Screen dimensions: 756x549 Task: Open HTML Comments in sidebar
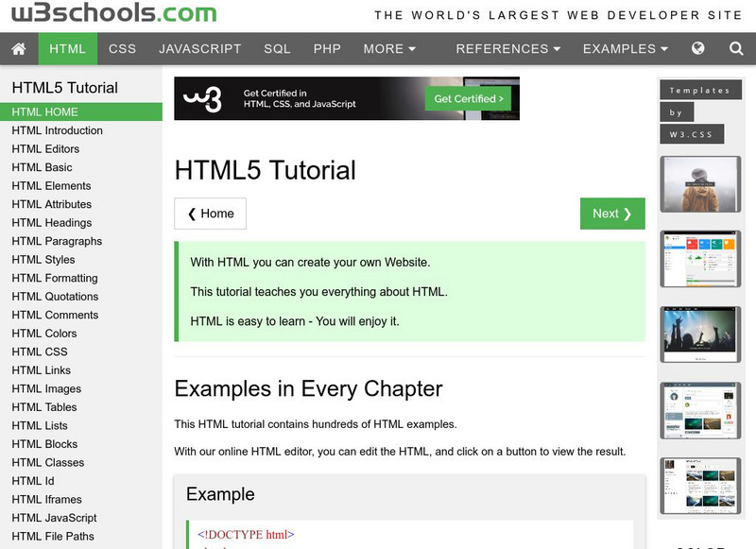click(x=81, y=315)
